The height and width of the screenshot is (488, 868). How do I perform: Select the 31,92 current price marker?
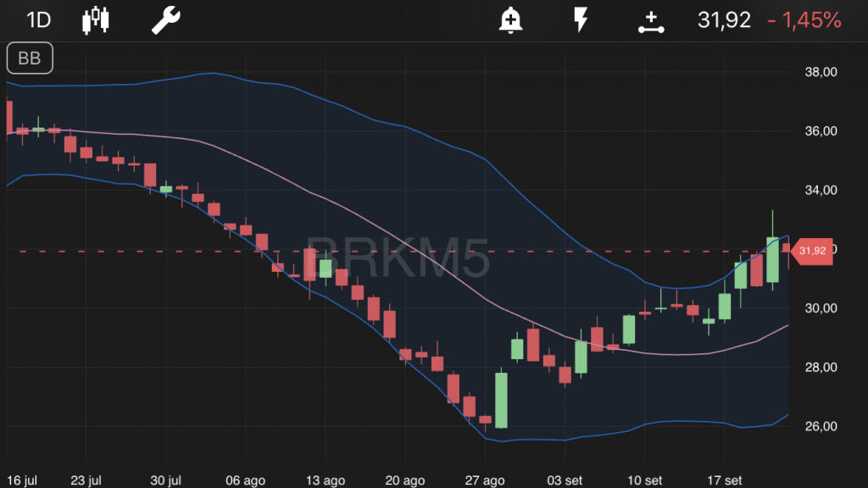coord(811,251)
